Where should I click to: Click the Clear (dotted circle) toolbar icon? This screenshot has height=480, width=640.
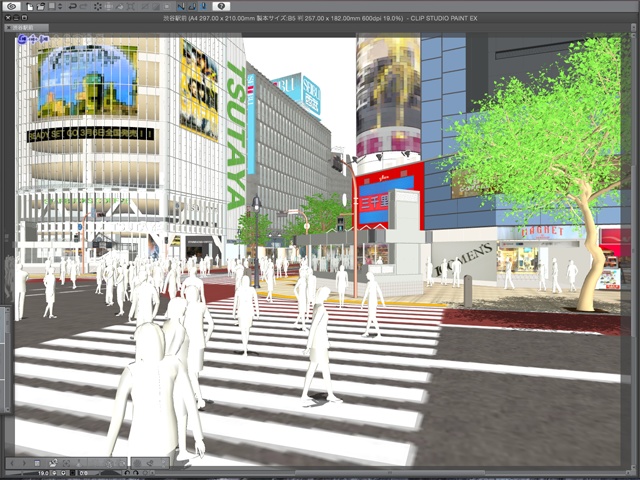[98, 7]
